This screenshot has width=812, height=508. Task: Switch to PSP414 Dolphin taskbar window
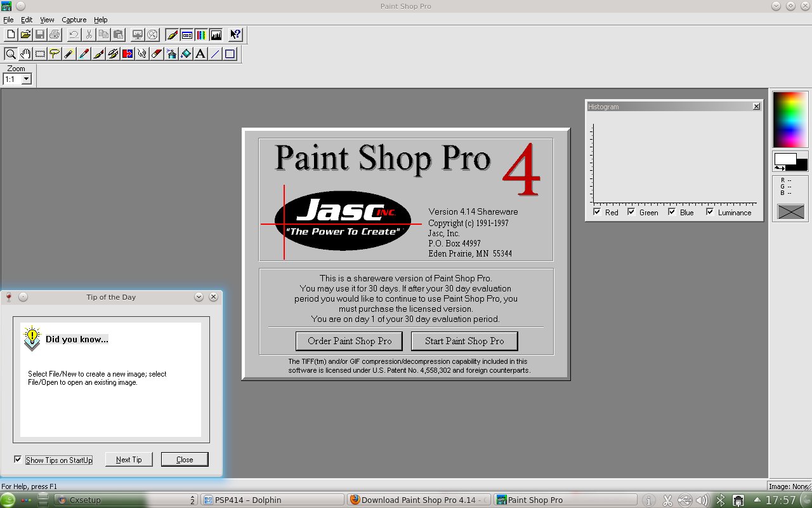coord(273,500)
